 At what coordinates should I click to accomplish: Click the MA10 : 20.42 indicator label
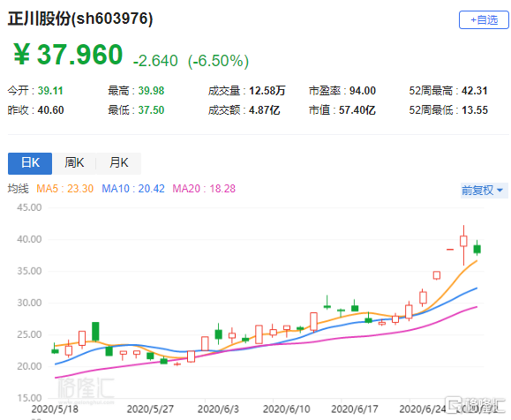point(133,189)
